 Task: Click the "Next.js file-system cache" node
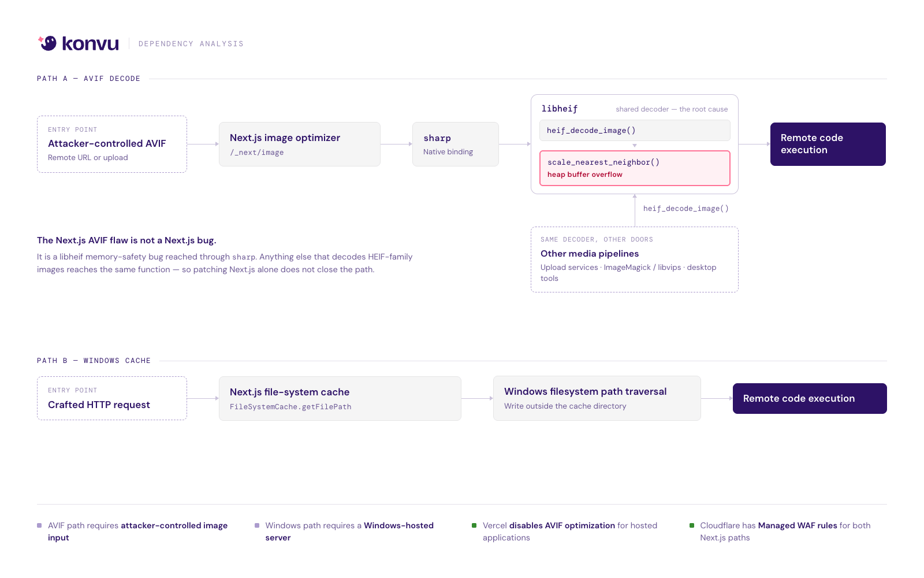[x=340, y=398]
